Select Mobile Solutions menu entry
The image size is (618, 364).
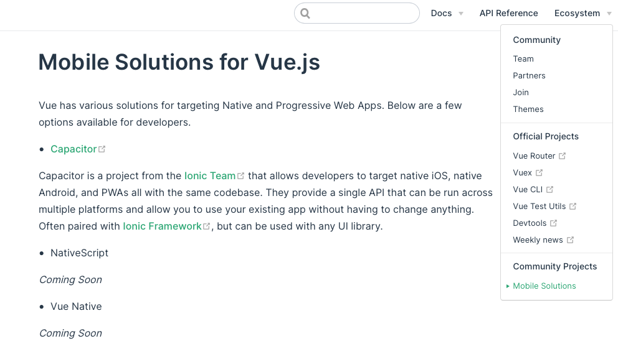click(x=544, y=286)
